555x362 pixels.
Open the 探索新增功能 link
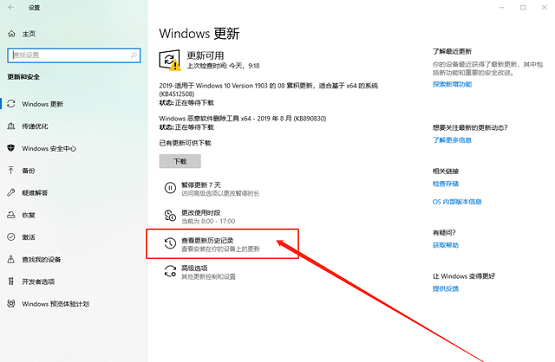tap(452, 84)
